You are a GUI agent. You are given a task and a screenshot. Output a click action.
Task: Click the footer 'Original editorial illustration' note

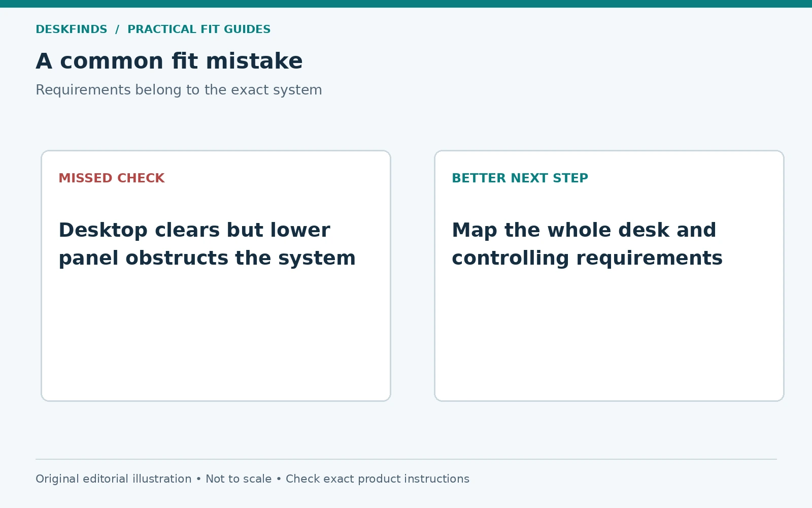tap(114, 479)
